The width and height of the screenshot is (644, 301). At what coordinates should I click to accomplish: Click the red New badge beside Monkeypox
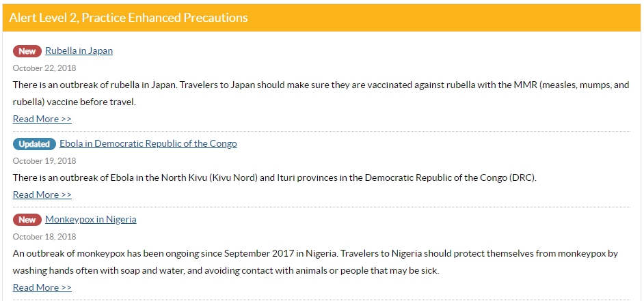[x=27, y=220]
